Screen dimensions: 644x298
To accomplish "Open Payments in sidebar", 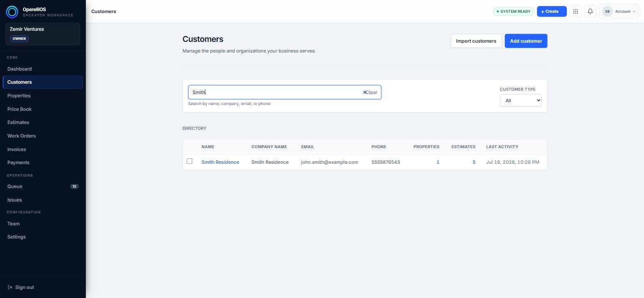I will 43,163.
